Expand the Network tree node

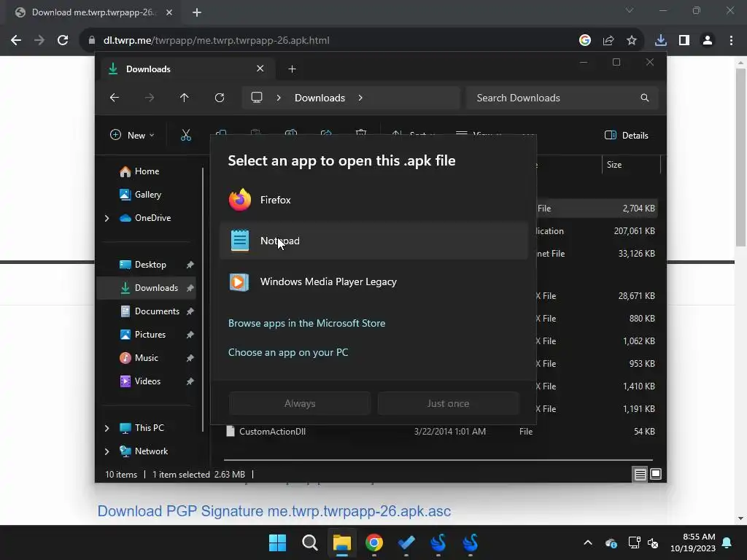pos(107,451)
